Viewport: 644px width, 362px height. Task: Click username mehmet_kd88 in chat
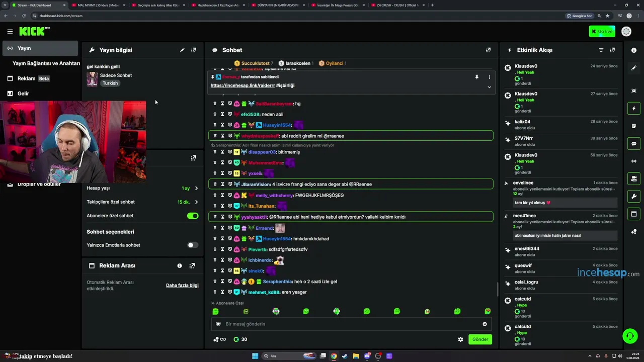264,292
